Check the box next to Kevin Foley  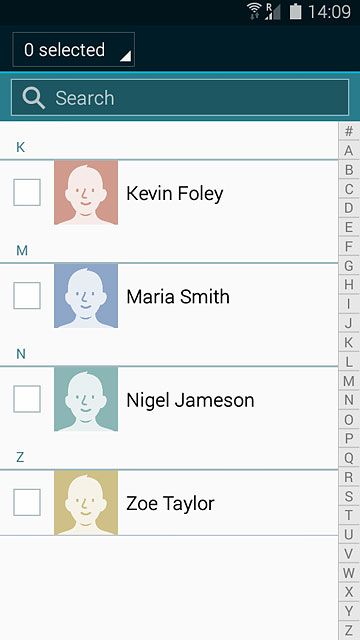tap(27, 192)
